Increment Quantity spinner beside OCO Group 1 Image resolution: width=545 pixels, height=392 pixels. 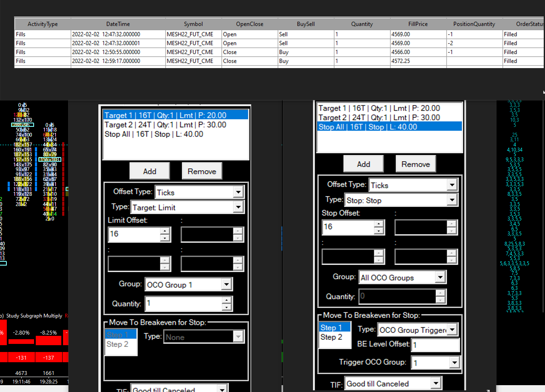coord(227,300)
